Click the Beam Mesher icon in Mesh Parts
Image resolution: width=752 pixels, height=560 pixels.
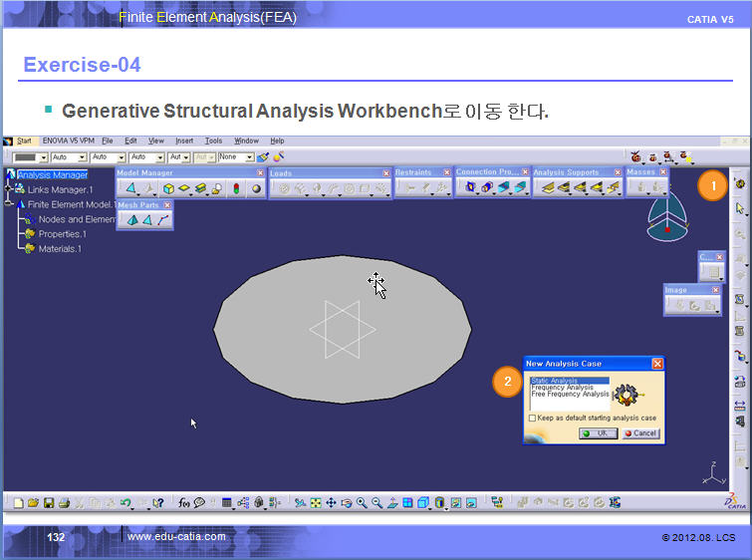(x=162, y=220)
